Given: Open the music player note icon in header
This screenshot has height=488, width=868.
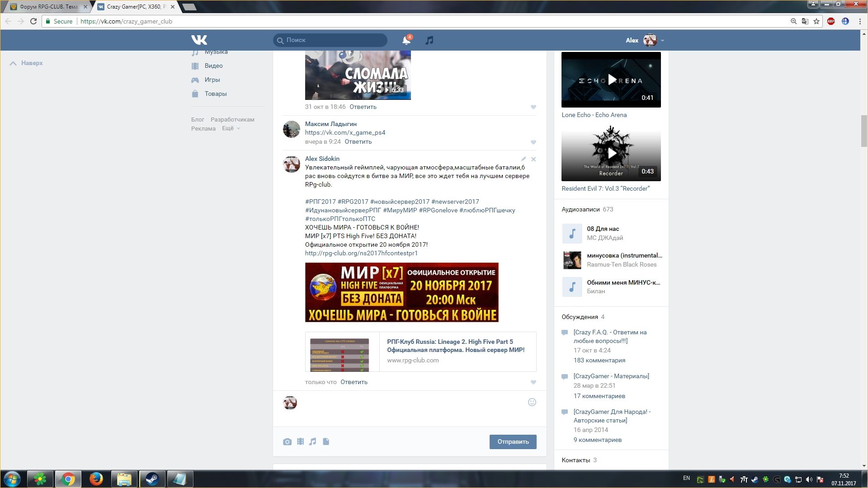Looking at the screenshot, I should pyautogui.click(x=429, y=40).
